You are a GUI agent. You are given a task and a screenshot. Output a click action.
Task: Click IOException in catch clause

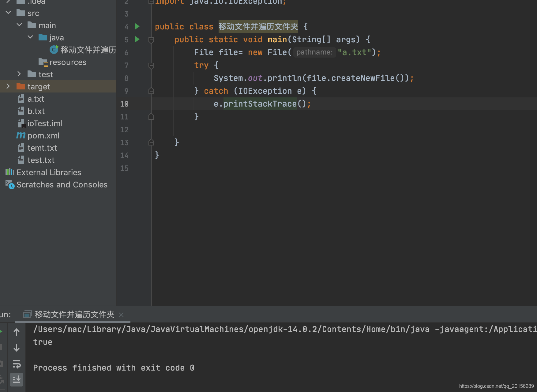pyautogui.click(x=265, y=91)
